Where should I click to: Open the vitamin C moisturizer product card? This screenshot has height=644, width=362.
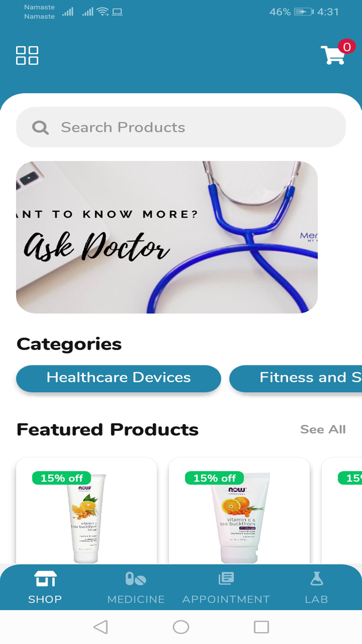pyautogui.click(x=239, y=510)
